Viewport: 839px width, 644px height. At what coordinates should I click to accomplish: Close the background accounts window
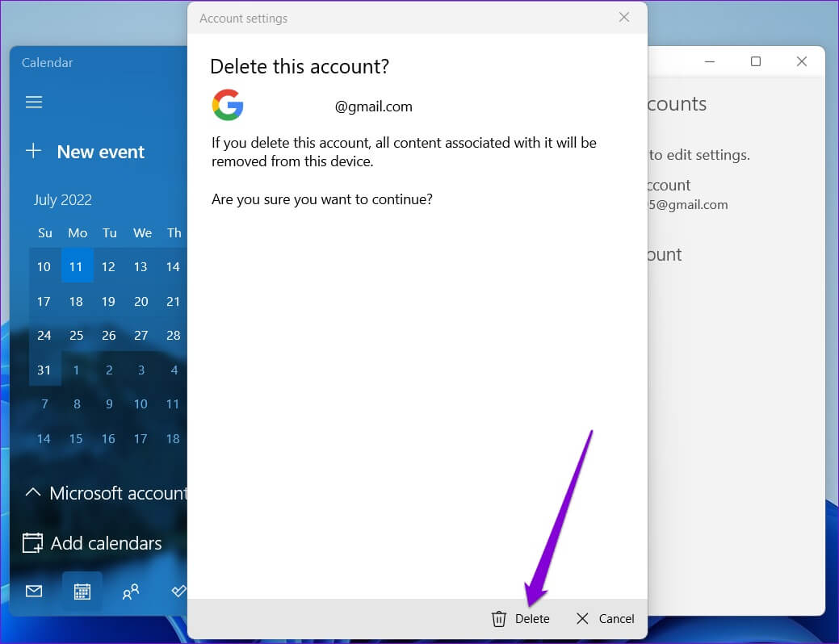[x=802, y=61]
